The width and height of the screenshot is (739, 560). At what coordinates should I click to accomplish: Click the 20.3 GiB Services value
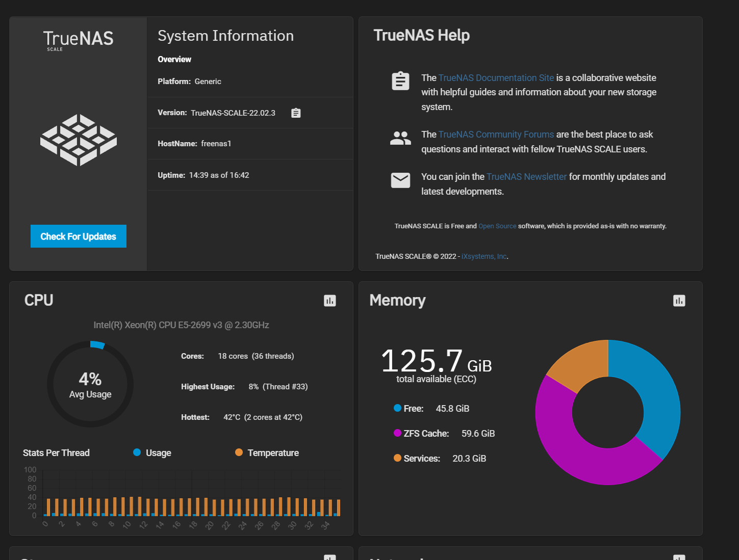point(469,459)
